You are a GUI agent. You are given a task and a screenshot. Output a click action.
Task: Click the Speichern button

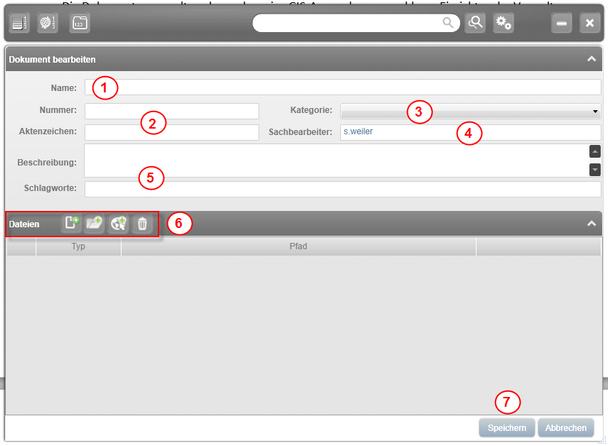pyautogui.click(x=507, y=428)
